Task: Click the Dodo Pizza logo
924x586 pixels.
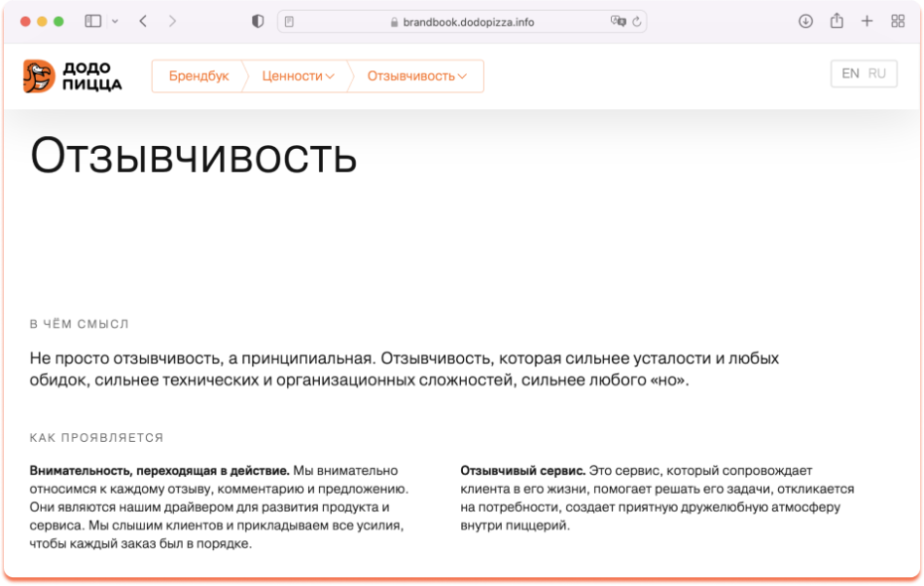Action: tap(73, 76)
